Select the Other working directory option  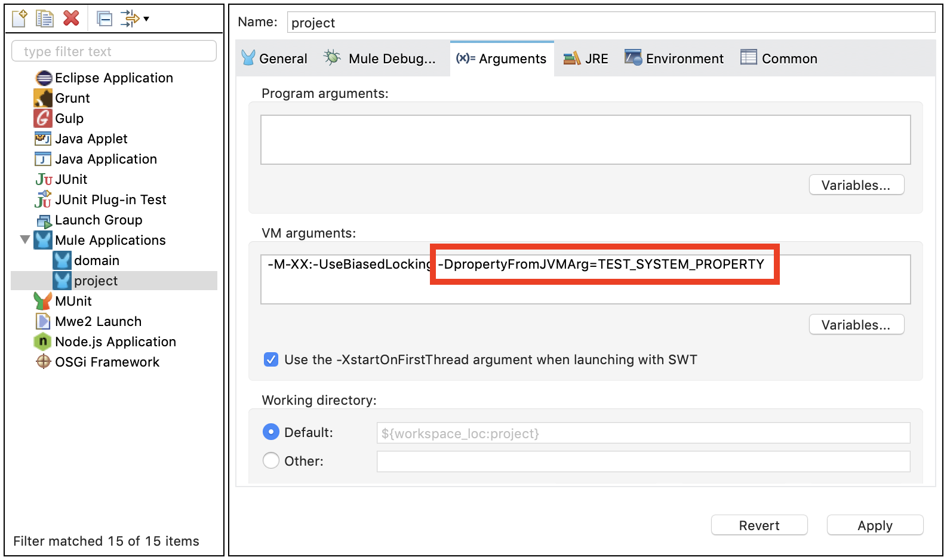[x=271, y=461]
